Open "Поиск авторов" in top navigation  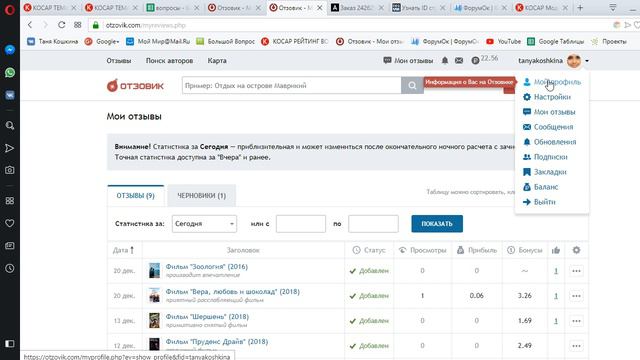[169, 60]
